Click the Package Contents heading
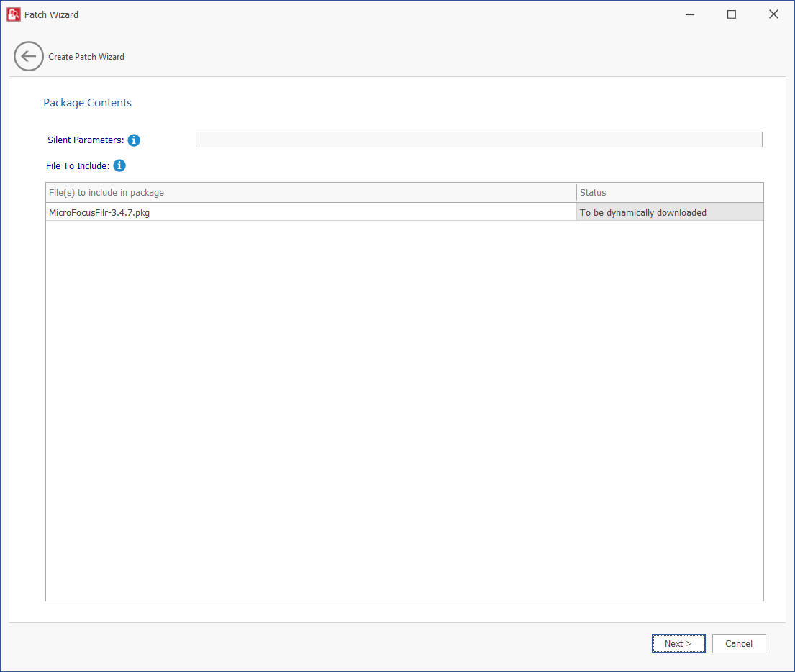The image size is (795, 672). pyautogui.click(x=87, y=103)
